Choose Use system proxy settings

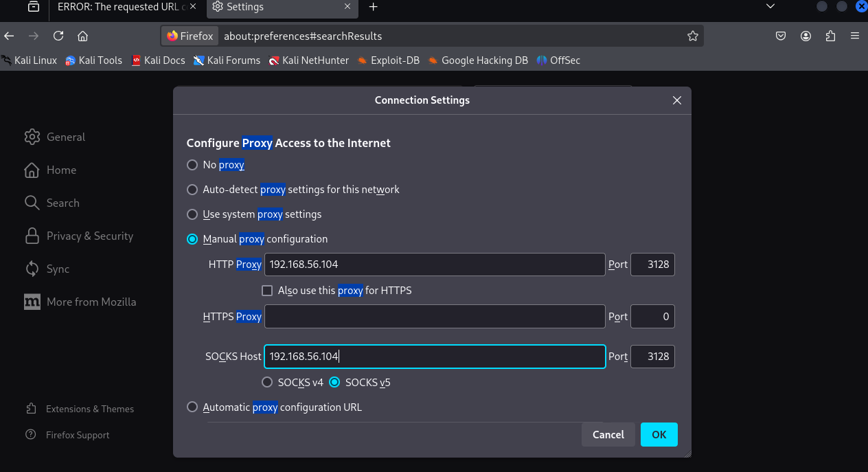click(192, 214)
